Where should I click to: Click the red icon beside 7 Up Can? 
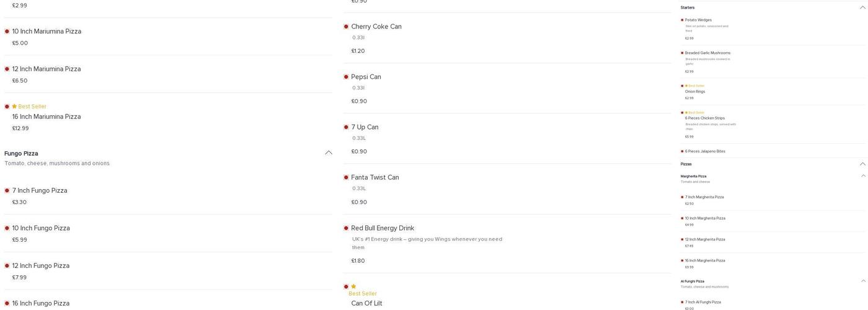(346, 127)
